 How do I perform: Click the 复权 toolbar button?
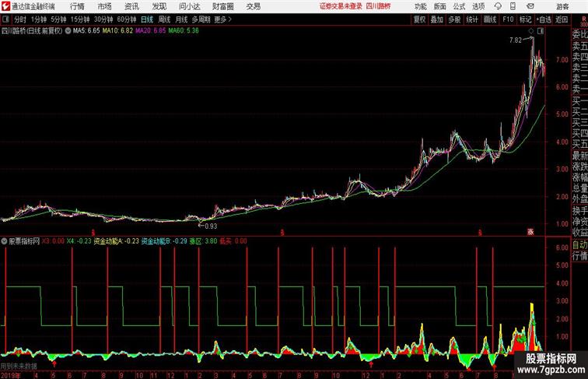pyautogui.click(x=419, y=19)
